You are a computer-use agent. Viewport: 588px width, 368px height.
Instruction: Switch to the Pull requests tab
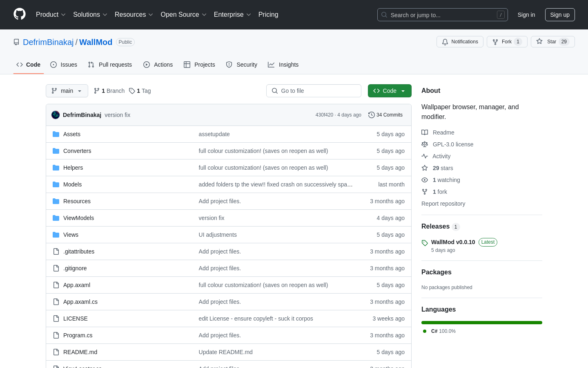tap(110, 65)
